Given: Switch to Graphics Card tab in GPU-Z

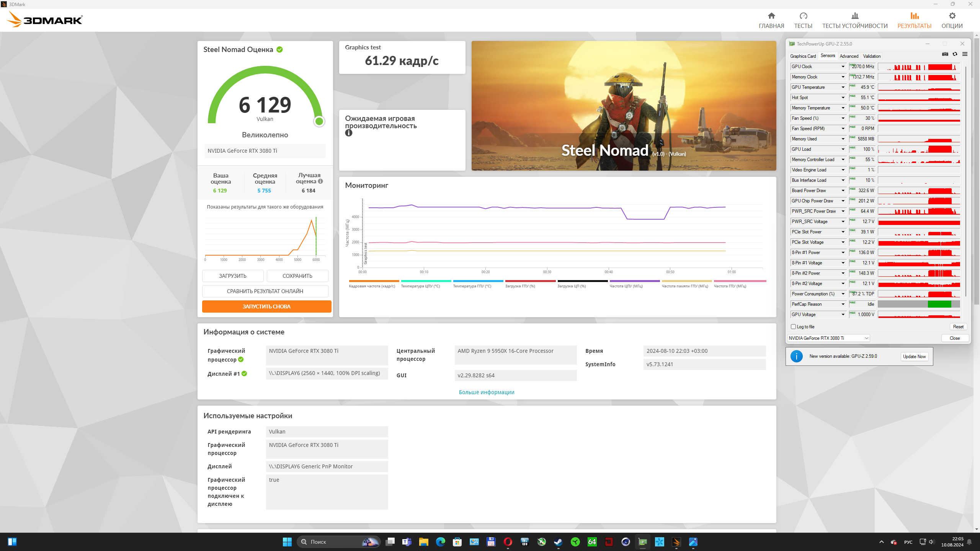Looking at the screenshot, I should (x=803, y=56).
